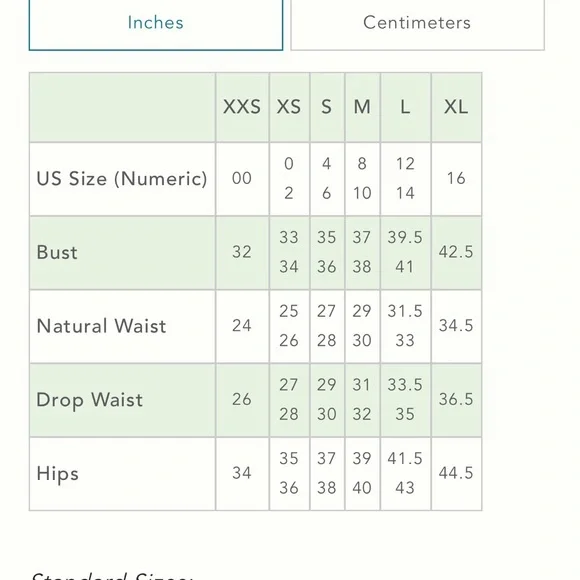Switch to the Centimeters tab
The image size is (580, 580).
coord(417,23)
